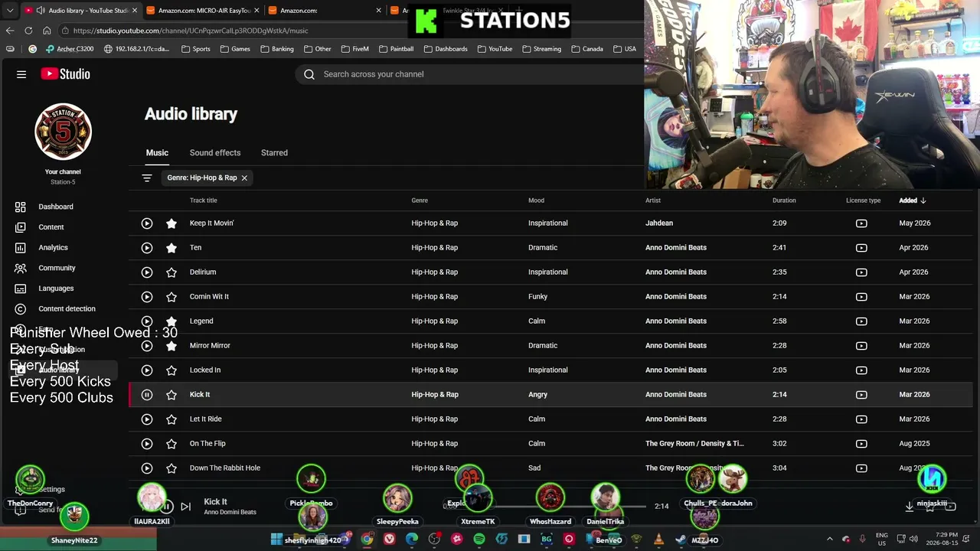Viewport: 980px width, 551px height.
Task: Mute the Audio library browser tab
Action: (41, 11)
